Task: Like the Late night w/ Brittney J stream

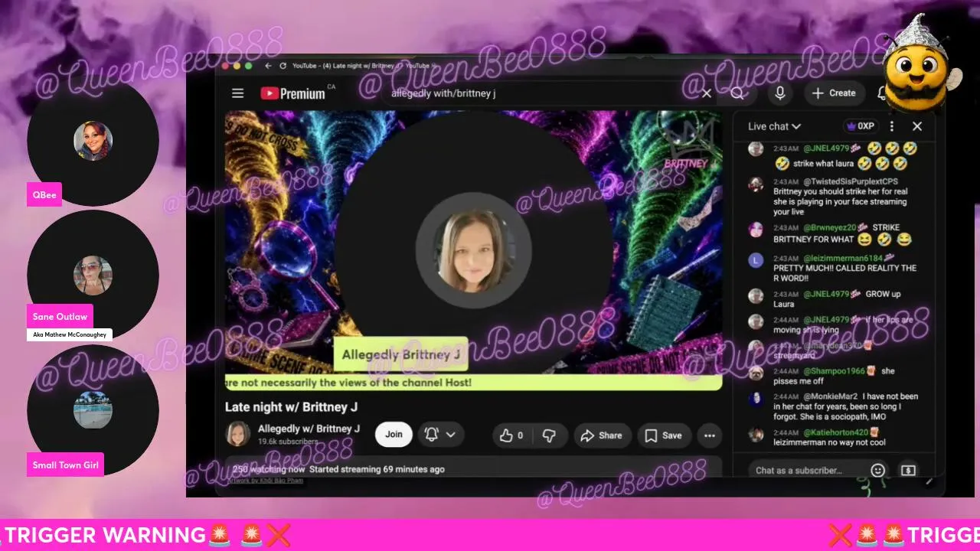Action: click(x=511, y=435)
